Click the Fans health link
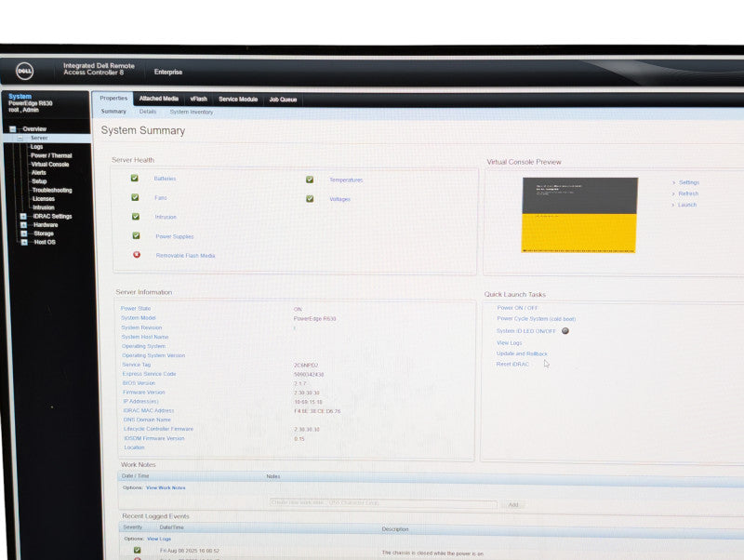Image resolution: width=744 pixels, height=560 pixels. coord(160,197)
